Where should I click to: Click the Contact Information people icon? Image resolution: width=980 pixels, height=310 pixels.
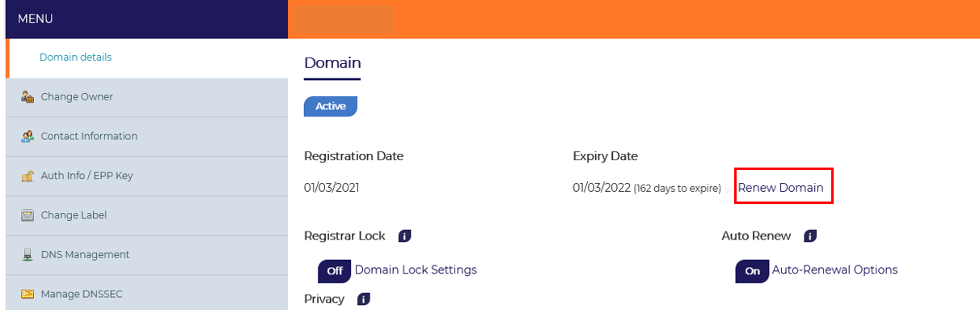click(x=27, y=137)
